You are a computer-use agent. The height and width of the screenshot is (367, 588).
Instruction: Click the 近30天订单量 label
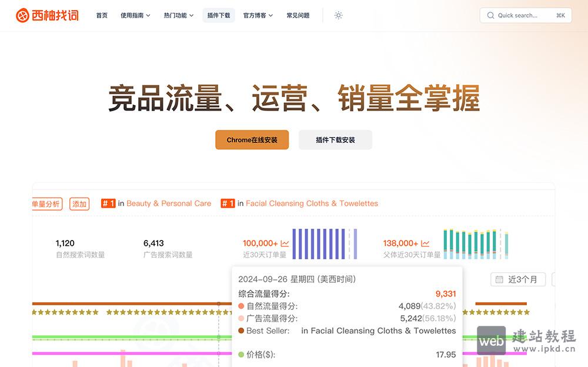(265, 255)
